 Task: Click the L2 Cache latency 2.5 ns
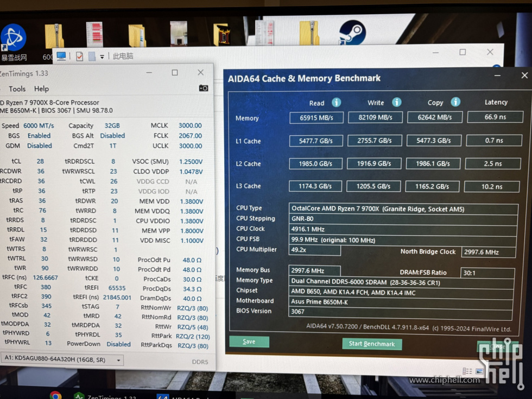pyautogui.click(x=493, y=163)
